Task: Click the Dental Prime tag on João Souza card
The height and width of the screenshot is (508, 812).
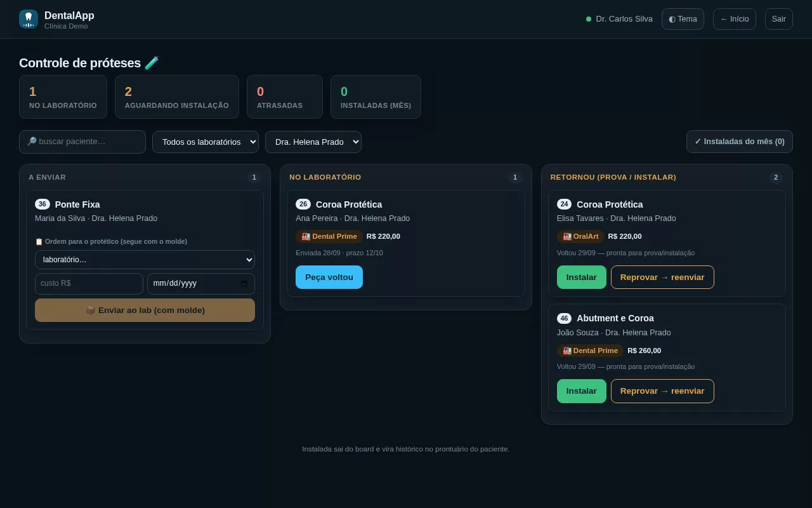Action: click(x=590, y=351)
